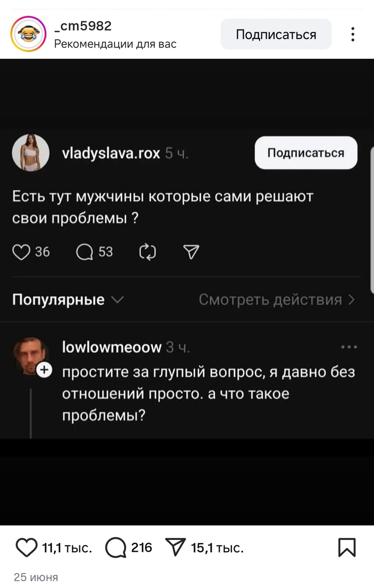
Task: Share the post via paper plane icon
Action: coord(175,547)
